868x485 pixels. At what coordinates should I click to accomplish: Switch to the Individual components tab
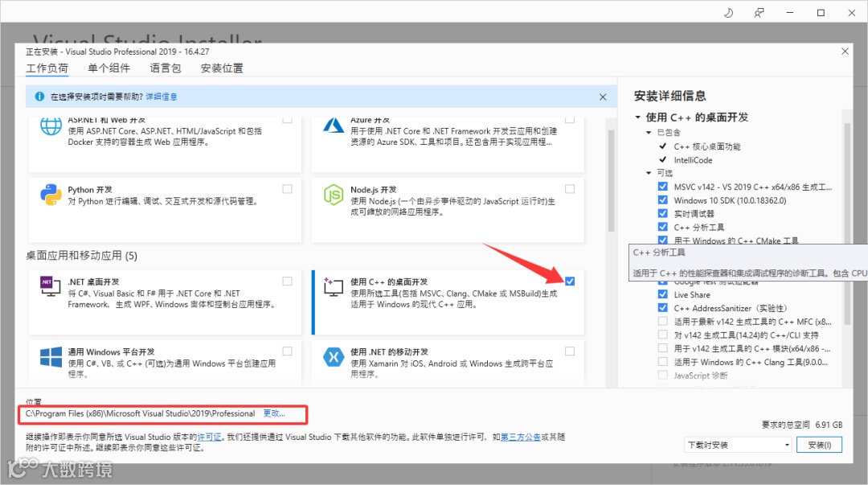coord(109,68)
